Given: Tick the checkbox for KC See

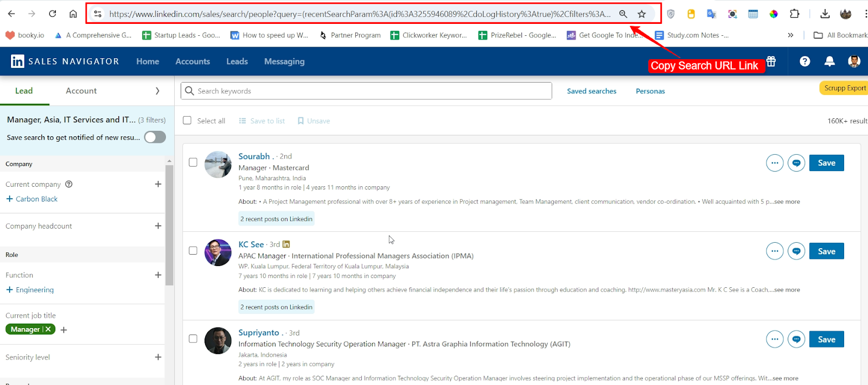Looking at the screenshot, I should [x=193, y=250].
